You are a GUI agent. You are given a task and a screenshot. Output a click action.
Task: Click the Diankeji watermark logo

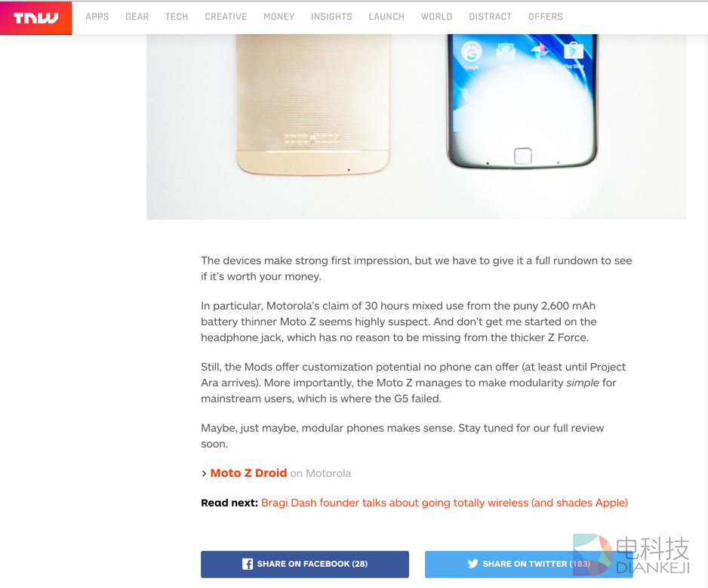[x=631, y=556]
